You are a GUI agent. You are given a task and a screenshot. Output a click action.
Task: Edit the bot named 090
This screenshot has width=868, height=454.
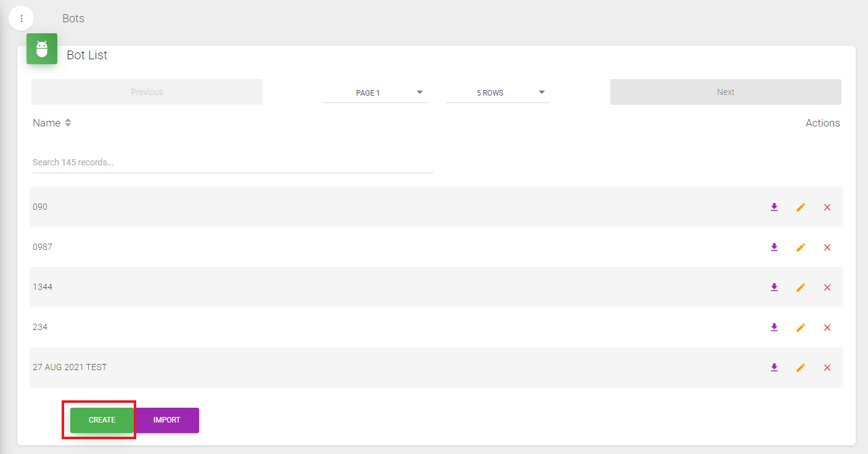pos(801,207)
